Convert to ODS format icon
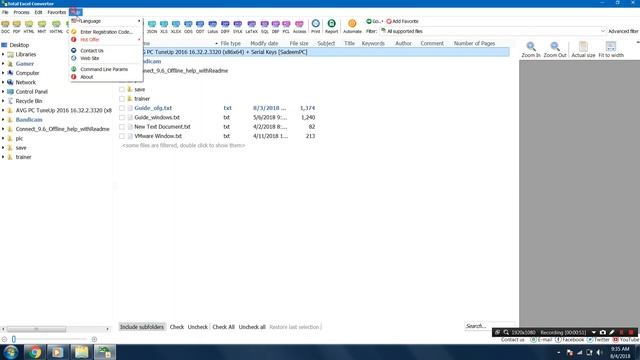 188,26
